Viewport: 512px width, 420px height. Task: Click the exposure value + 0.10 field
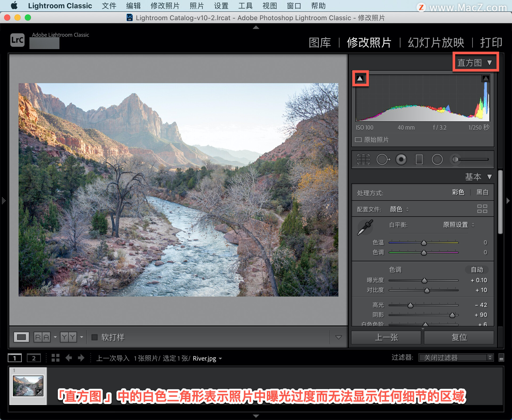click(479, 280)
